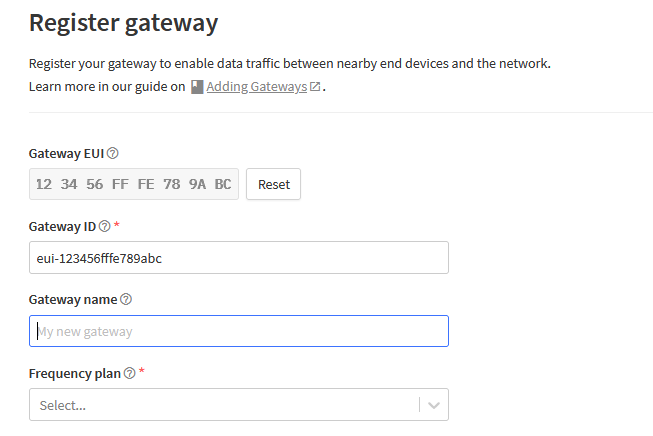The height and width of the screenshot is (436, 653).
Task: Show help for the Gateway name field
Action: [126, 299]
